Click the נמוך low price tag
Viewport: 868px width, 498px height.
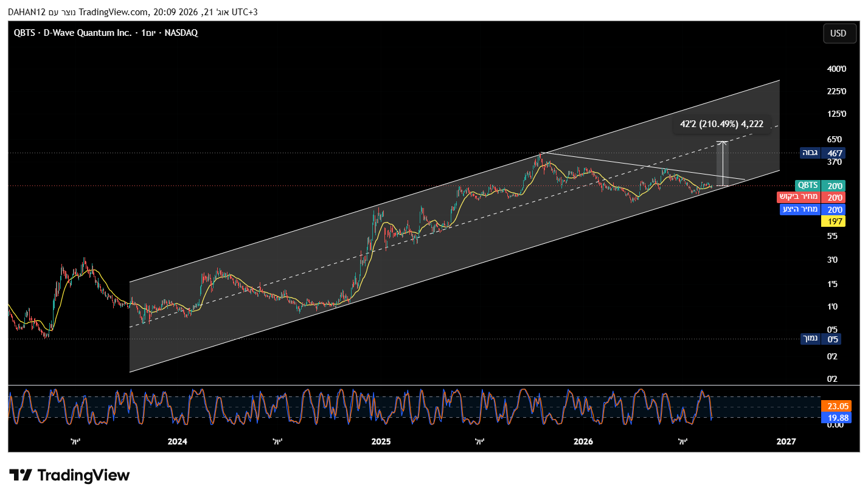(x=810, y=339)
